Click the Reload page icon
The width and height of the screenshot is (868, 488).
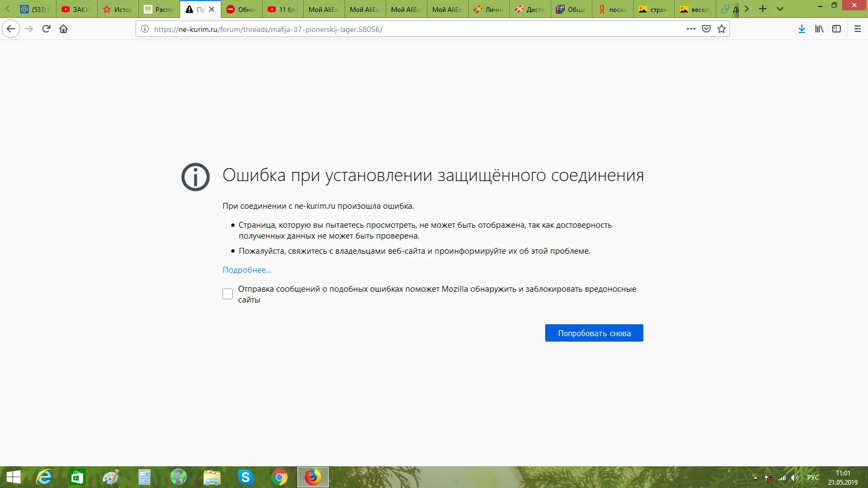(46, 29)
